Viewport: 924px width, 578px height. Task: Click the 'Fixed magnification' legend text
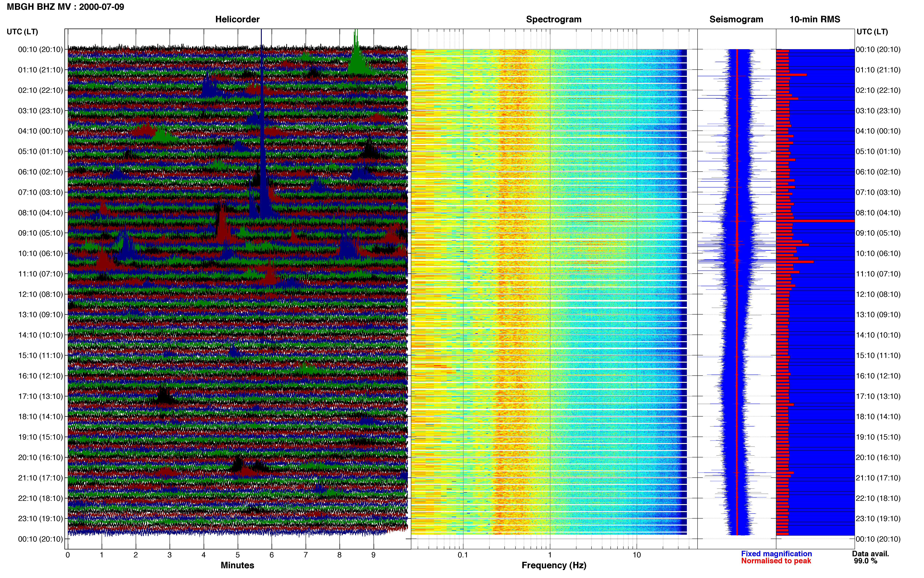[777, 554]
